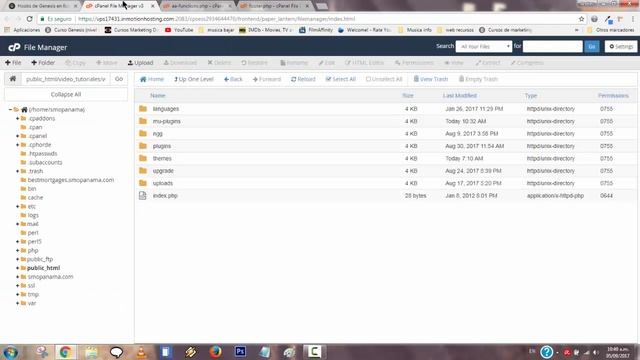
Task: Expand the public_html folder node
Action: coord(18,268)
